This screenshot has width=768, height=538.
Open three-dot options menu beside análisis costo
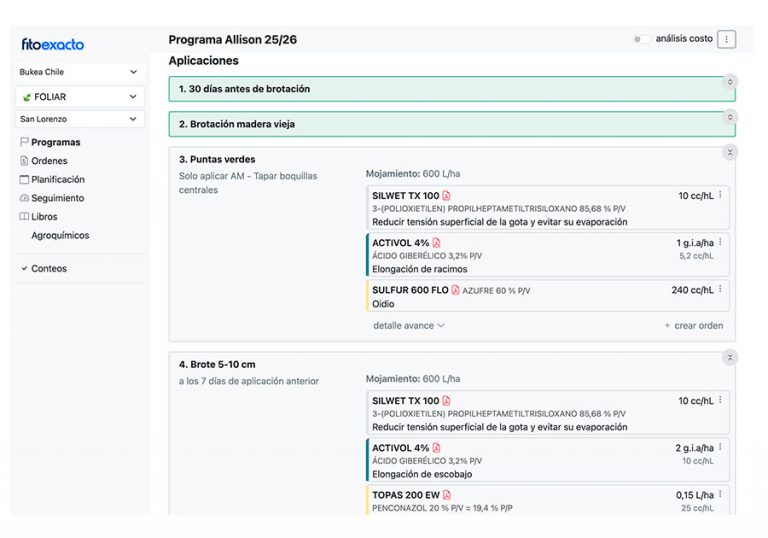[x=727, y=39]
